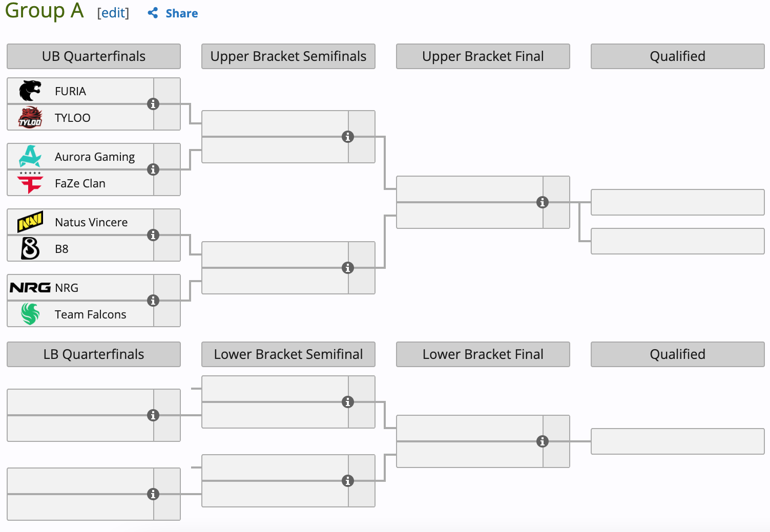
Task: Show info for Natus Vincere vs B8
Action: [x=153, y=235]
